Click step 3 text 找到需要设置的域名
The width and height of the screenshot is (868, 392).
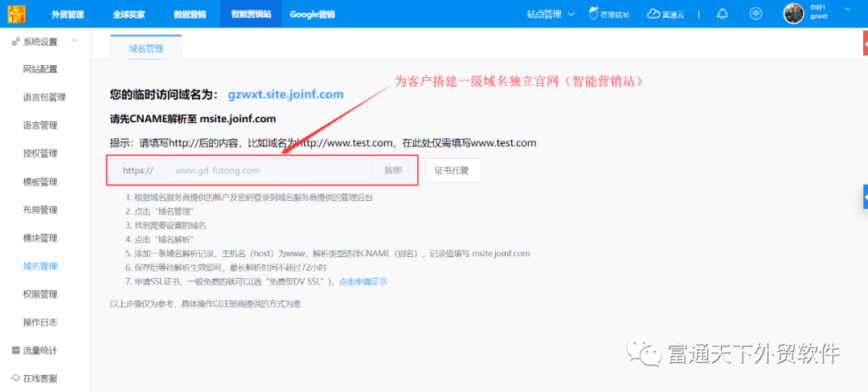coord(170,225)
